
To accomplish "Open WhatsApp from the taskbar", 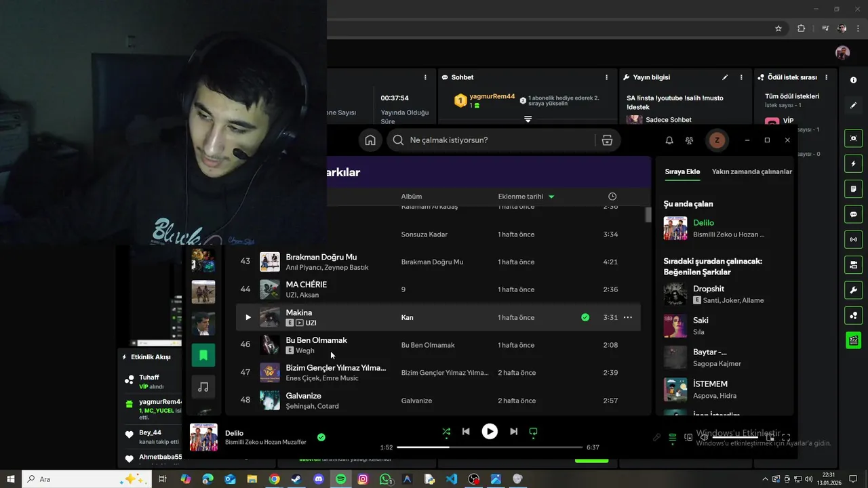I will (x=385, y=479).
